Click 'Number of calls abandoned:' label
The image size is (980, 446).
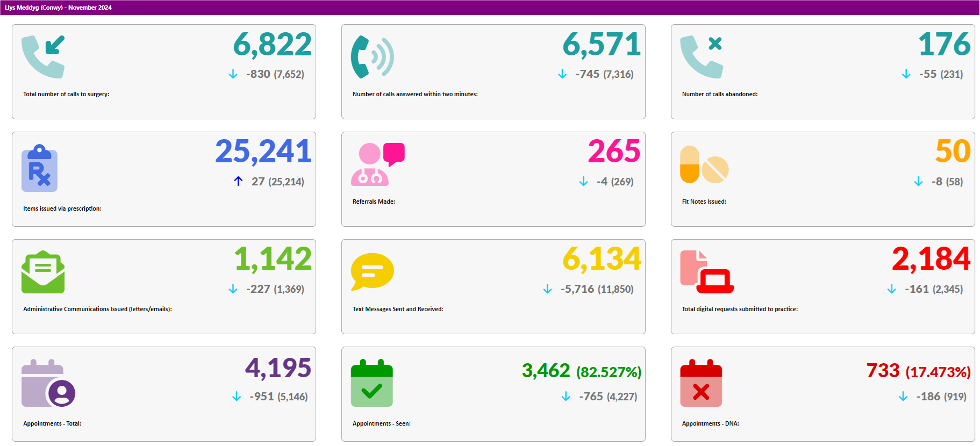(x=720, y=94)
